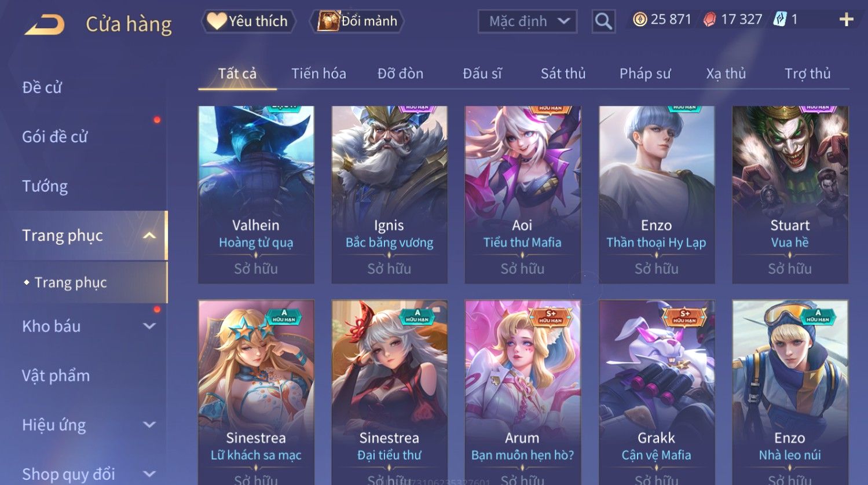Screen dimensions: 868x485
Task: Tap the blue voucher ticket icon
Action: pyautogui.click(x=780, y=20)
